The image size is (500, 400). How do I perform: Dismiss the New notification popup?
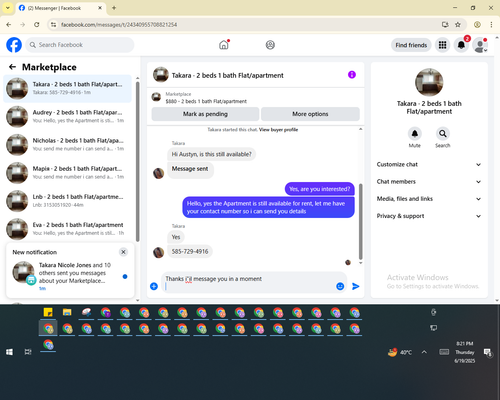[x=123, y=252]
